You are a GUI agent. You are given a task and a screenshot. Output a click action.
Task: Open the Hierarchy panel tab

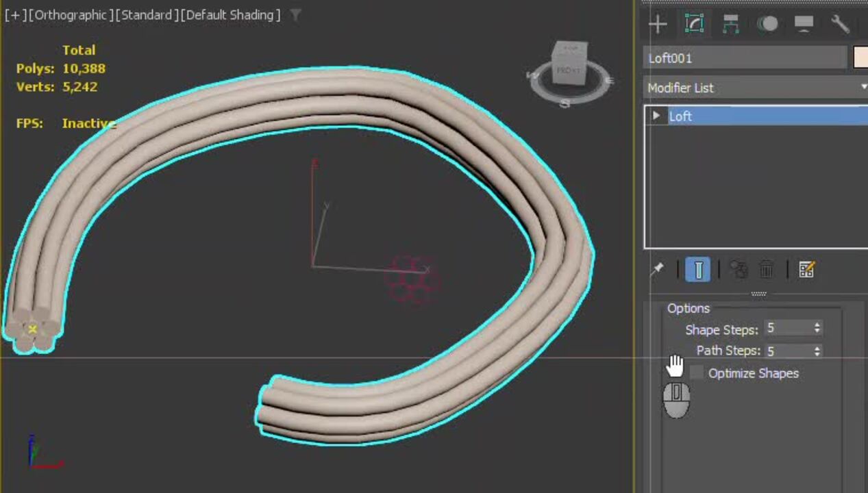[731, 25]
